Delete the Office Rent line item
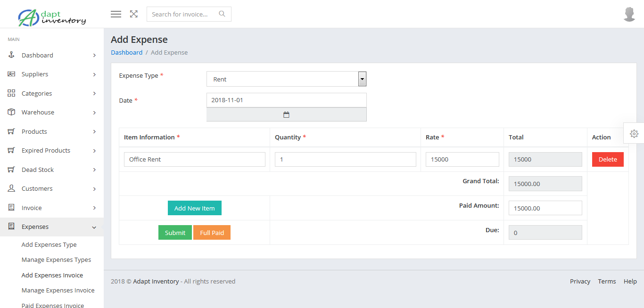644x308 pixels. coord(608,159)
